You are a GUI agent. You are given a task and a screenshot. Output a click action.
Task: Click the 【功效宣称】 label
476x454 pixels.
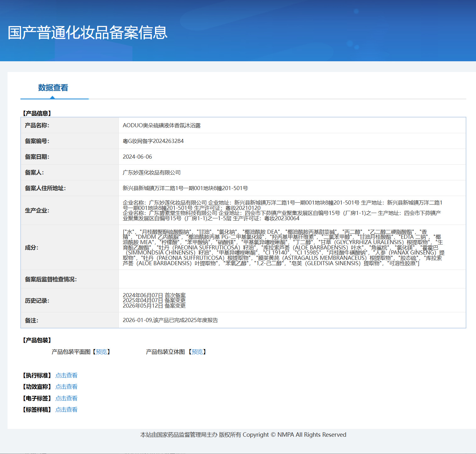(36, 387)
